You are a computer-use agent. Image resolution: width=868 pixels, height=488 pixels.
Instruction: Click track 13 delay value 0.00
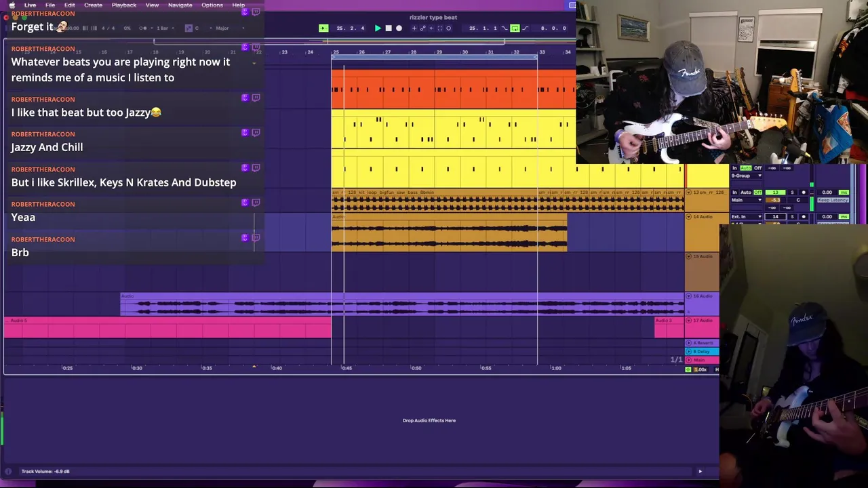click(827, 192)
